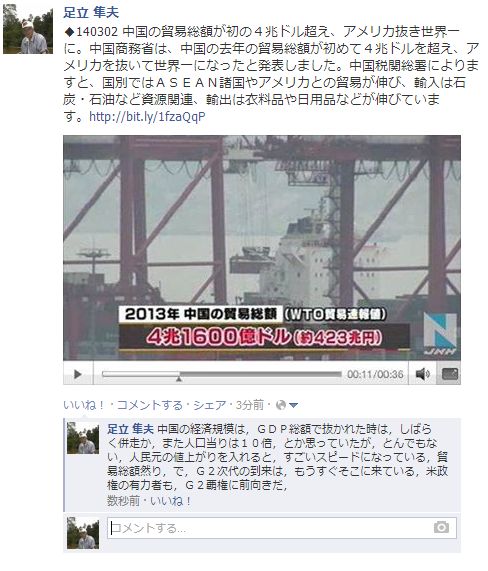The height and width of the screenshot is (571, 488).
Task: Open the bit.ly/1fzaQqP link
Action: tap(147, 117)
